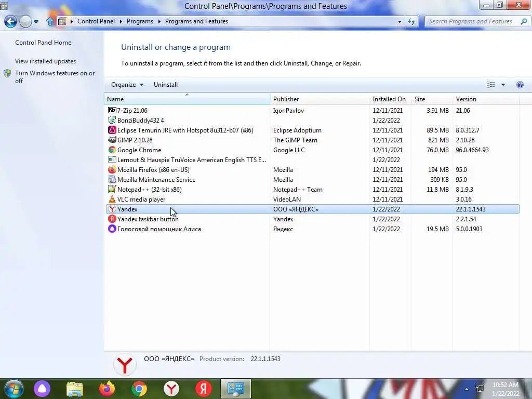Open the recent pages dropdown arrow
This screenshot has width=532, height=399.
[x=36, y=22]
